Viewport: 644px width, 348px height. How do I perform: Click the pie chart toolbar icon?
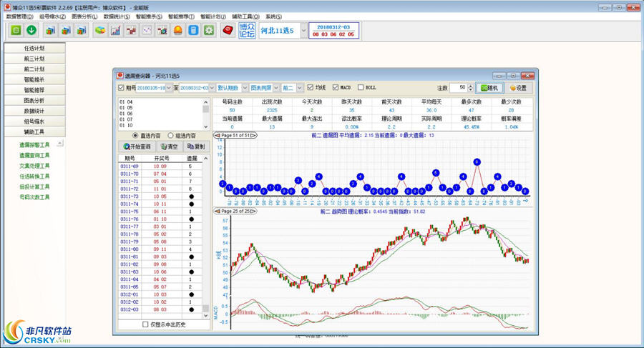(x=99, y=31)
